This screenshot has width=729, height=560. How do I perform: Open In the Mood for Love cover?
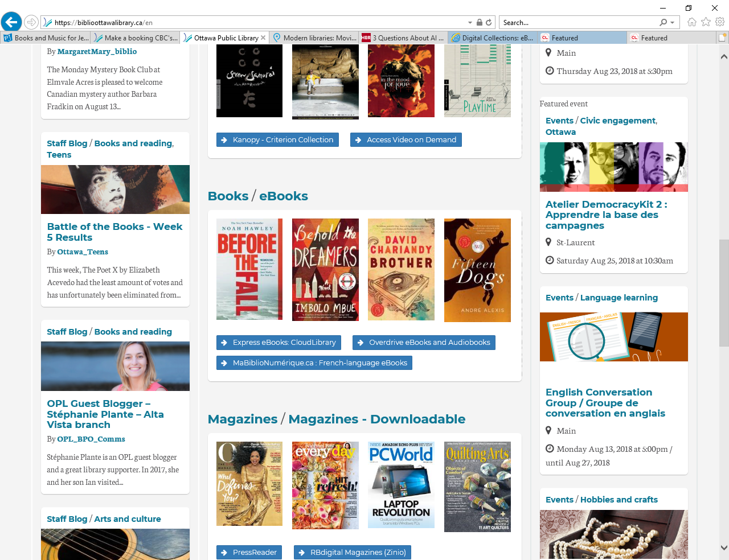pos(401,81)
